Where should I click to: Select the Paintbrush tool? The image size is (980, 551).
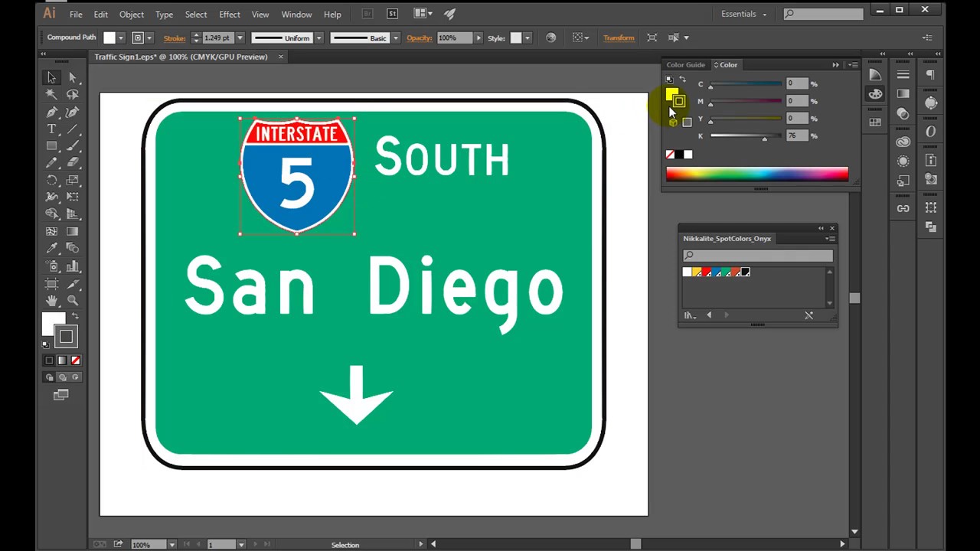click(73, 145)
